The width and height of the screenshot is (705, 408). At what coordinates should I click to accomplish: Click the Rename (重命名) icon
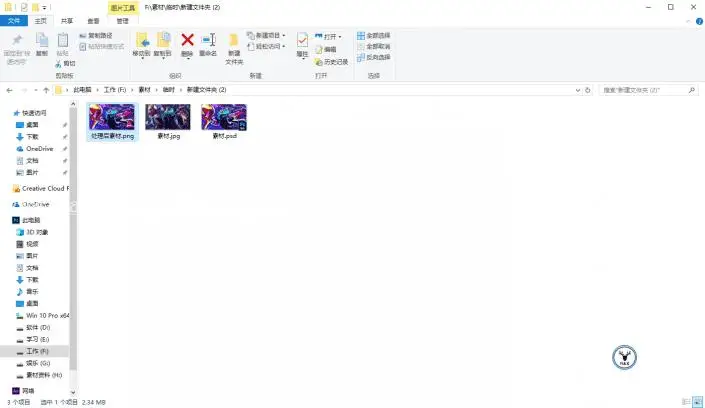click(209, 40)
